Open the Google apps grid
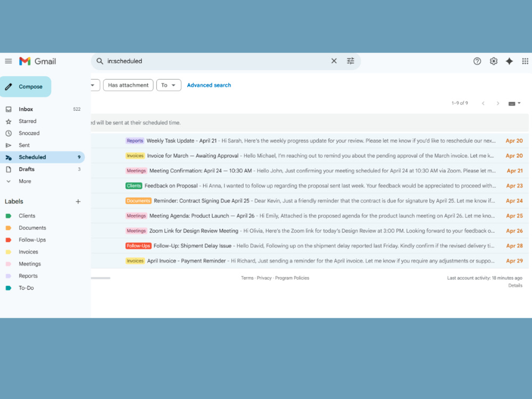This screenshot has height=399, width=532. pyautogui.click(x=525, y=61)
